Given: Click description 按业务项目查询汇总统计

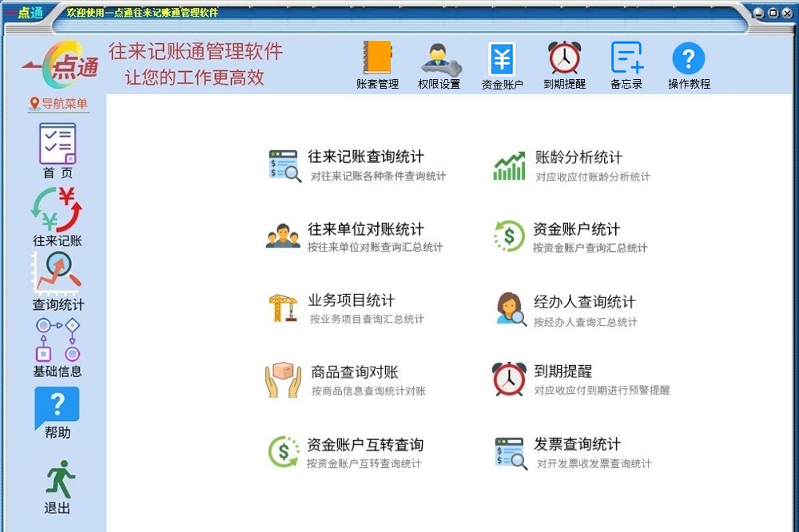Looking at the screenshot, I should coord(367,319).
